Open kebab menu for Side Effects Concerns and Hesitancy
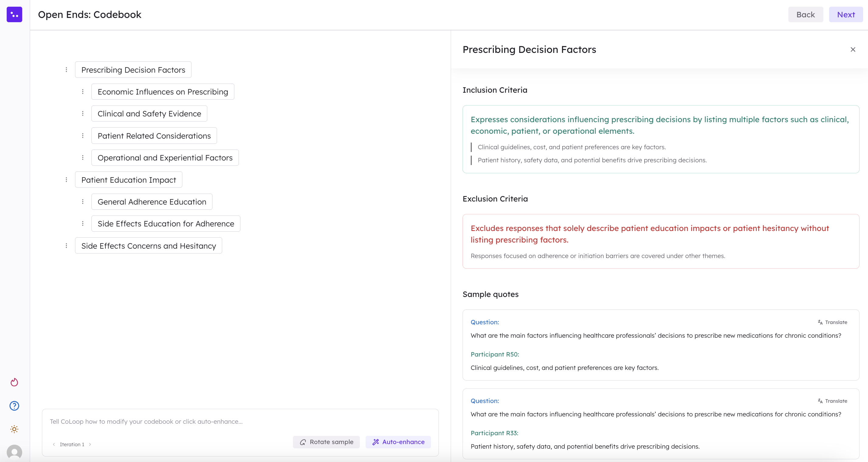868x462 pixels. point(66,246)
